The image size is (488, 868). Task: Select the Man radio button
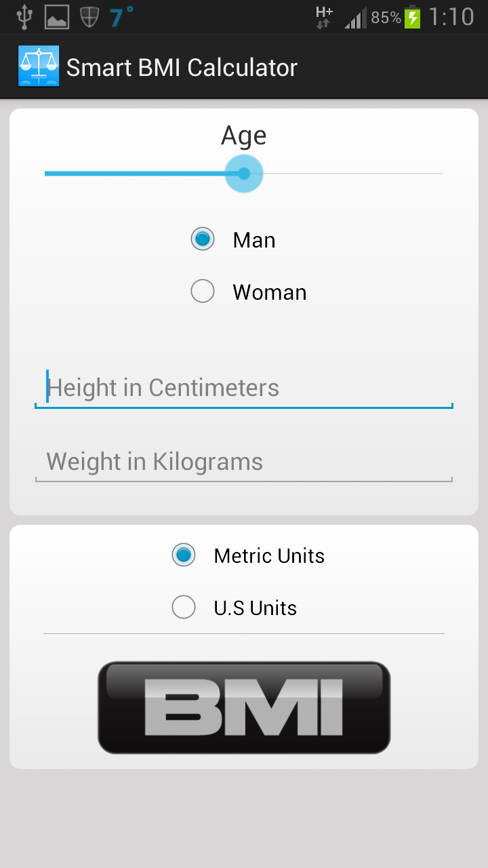pos(202,239)
